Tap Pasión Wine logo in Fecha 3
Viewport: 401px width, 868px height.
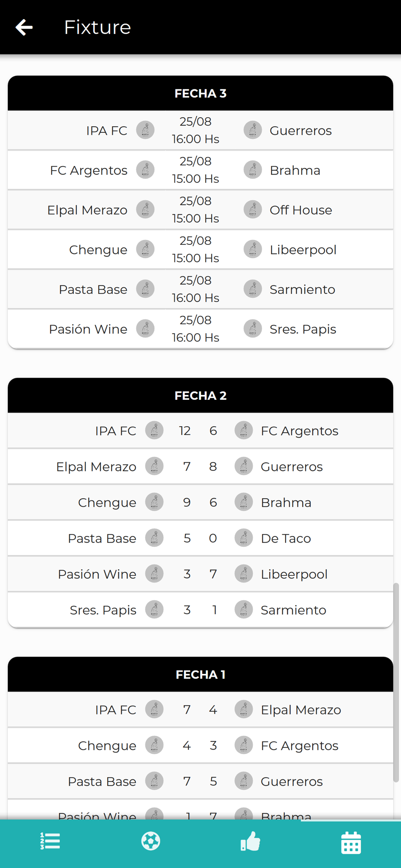coord(145,329)
